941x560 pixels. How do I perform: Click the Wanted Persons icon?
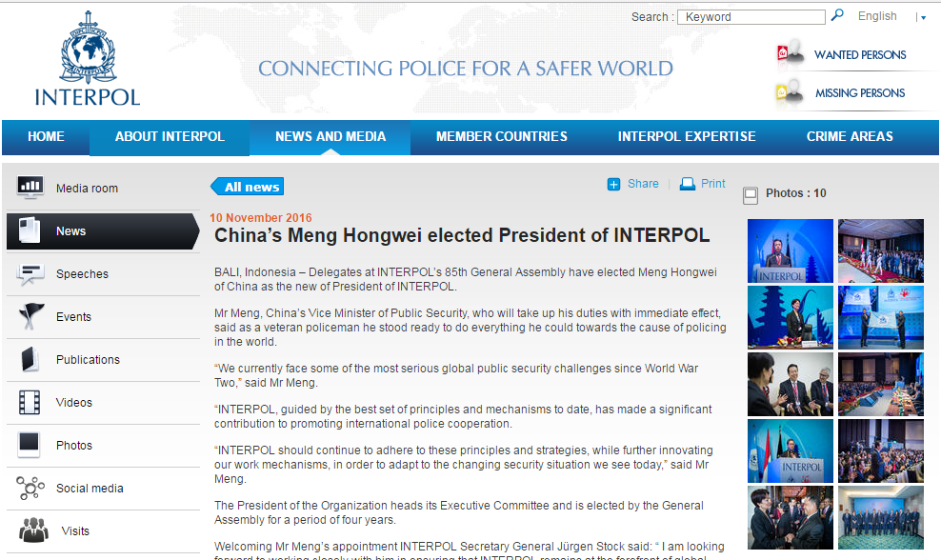790,54
